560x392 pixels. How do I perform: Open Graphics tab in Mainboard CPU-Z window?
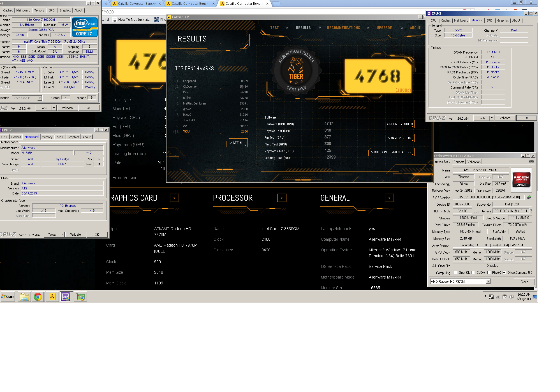tap(73, 137)
